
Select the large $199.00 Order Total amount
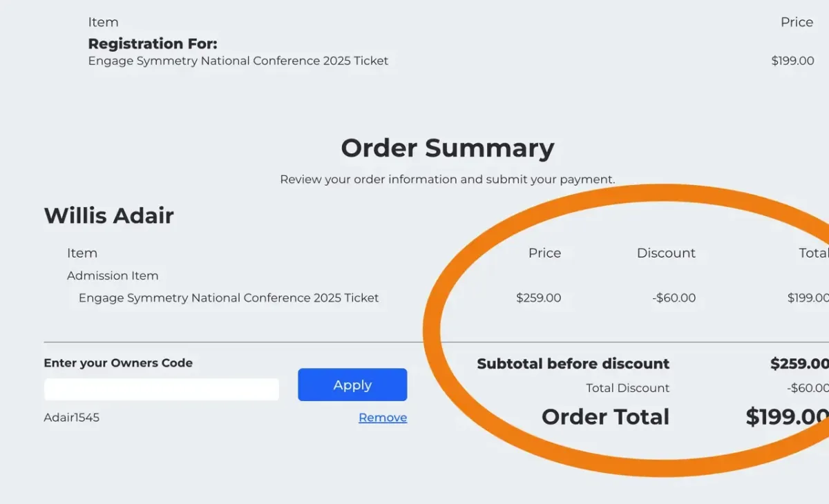pos(787,417)
